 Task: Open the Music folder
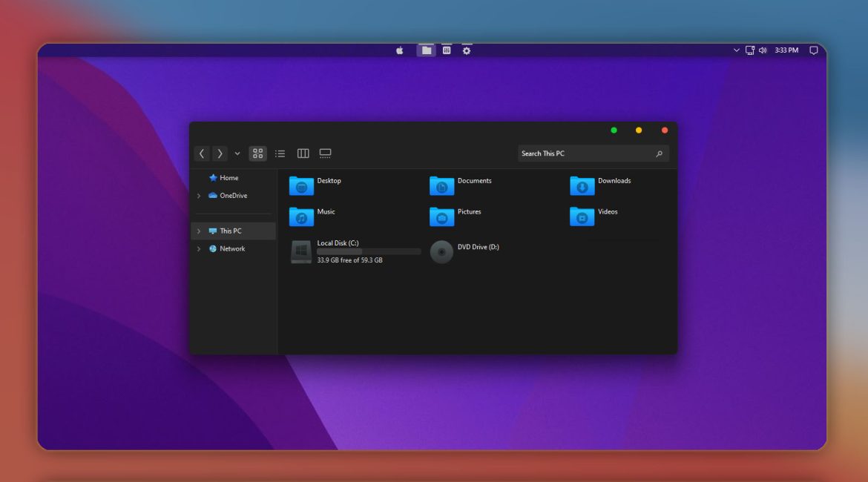point(302,217)
